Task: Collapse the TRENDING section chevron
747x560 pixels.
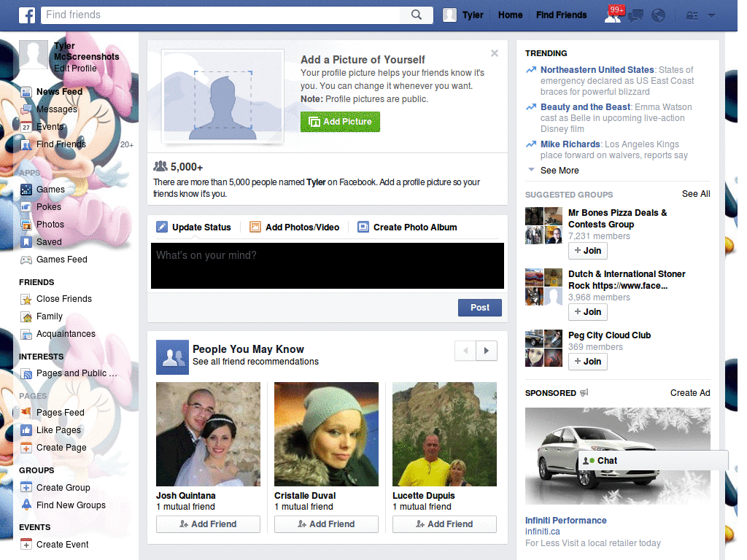Action: point(530,169)
